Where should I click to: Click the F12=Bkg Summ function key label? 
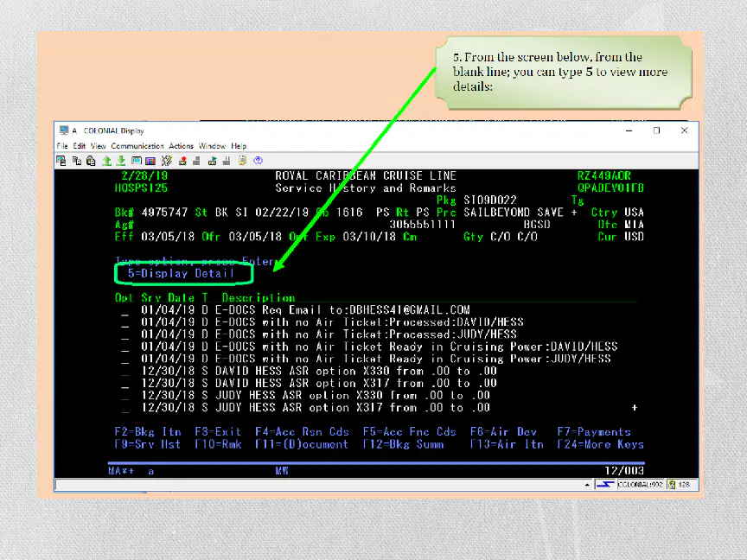coord(403,445)
